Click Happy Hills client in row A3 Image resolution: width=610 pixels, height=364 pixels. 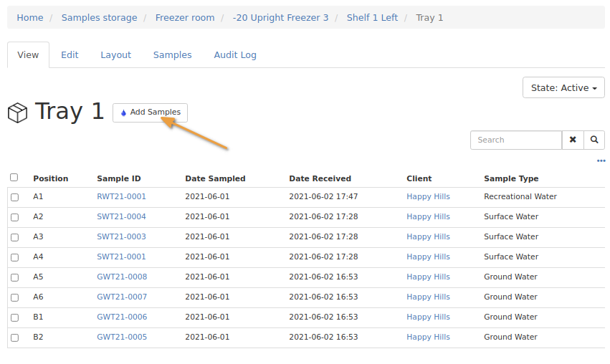pos(428,236)
